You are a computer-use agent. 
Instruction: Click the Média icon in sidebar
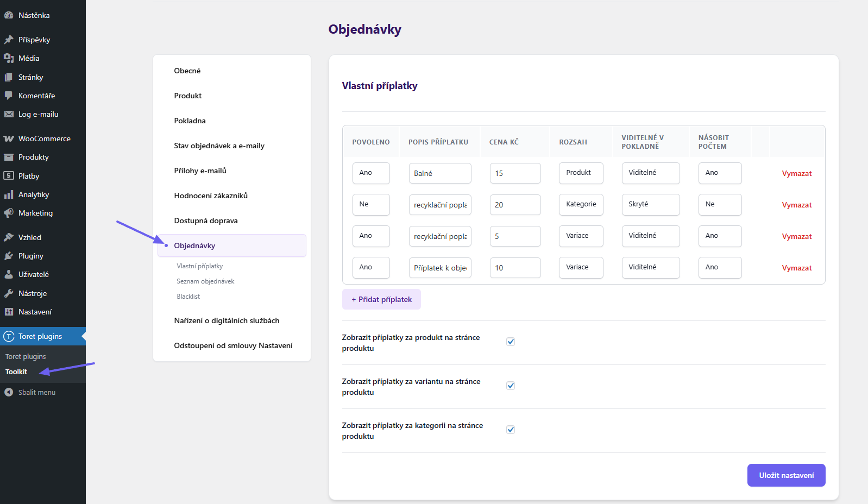tap(9, 58)
